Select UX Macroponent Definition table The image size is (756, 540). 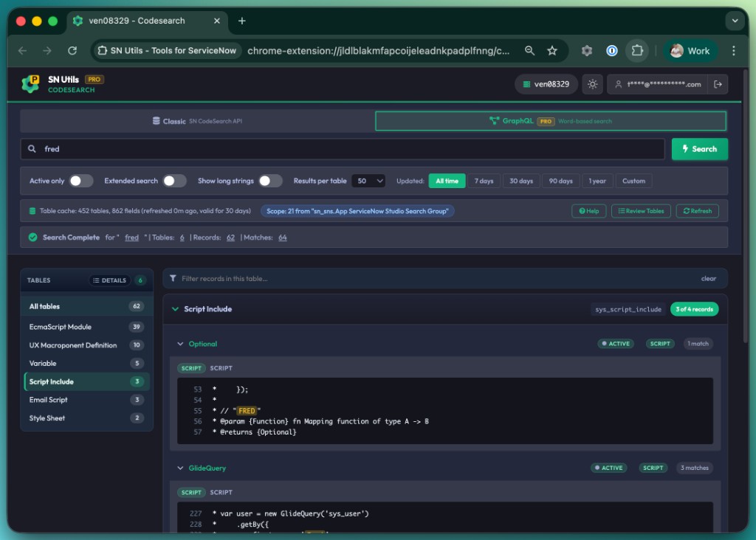click(x=87, y=345)
